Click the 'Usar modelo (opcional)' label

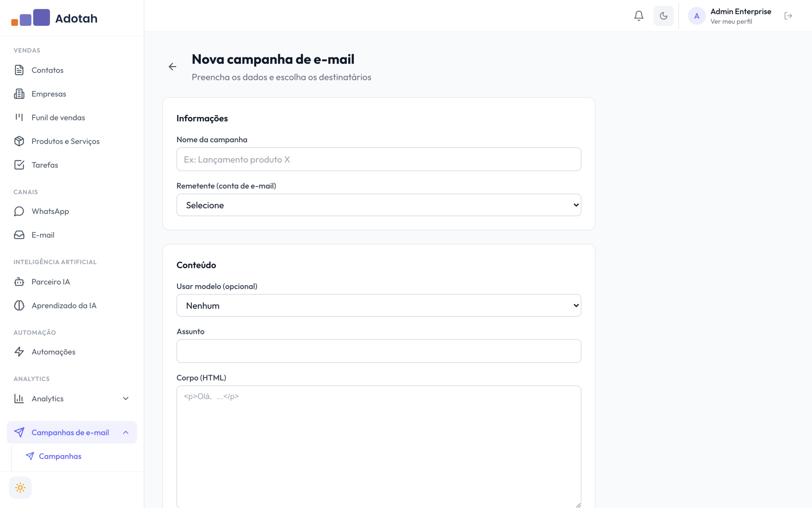click(x=217, y=286)
